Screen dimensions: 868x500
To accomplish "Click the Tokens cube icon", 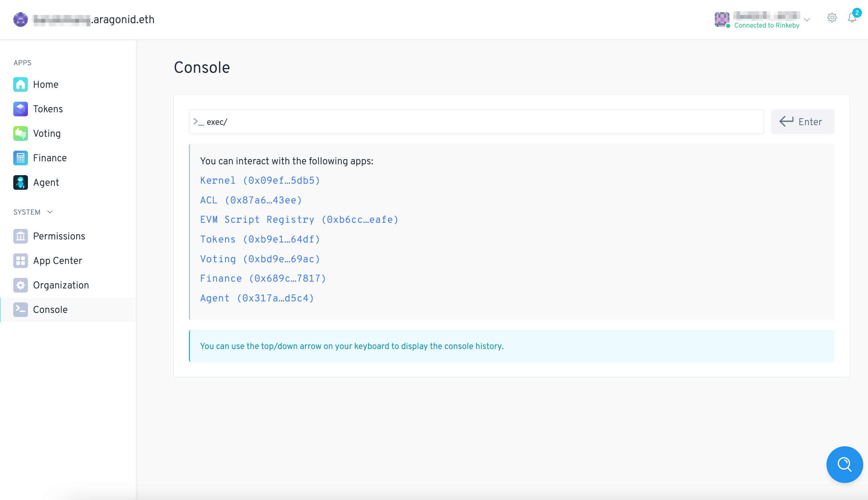I will [20, 109].
